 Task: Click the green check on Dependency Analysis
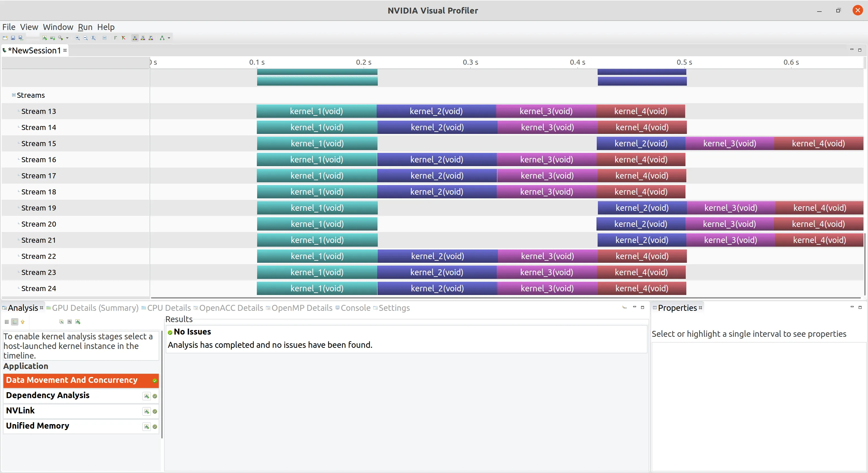pos(155,396)
